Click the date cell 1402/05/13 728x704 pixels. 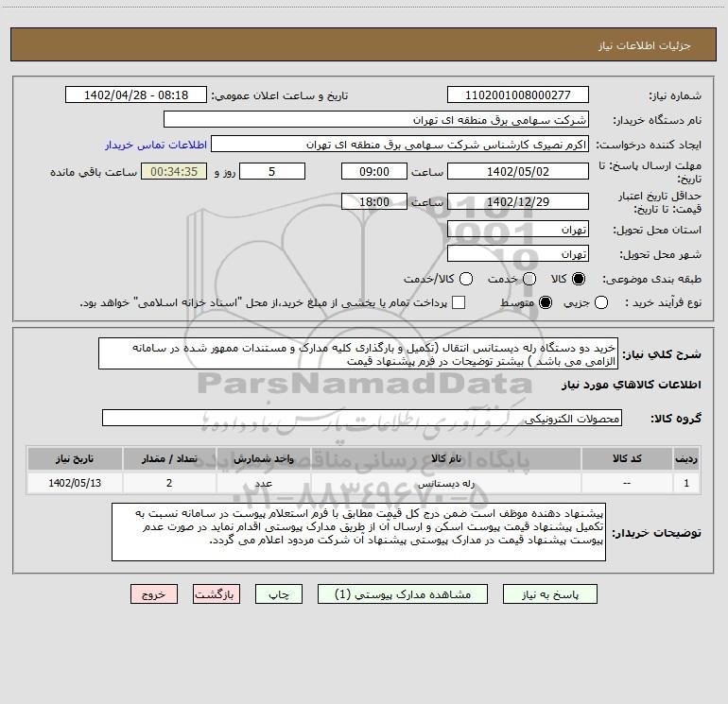click(75, 483)
